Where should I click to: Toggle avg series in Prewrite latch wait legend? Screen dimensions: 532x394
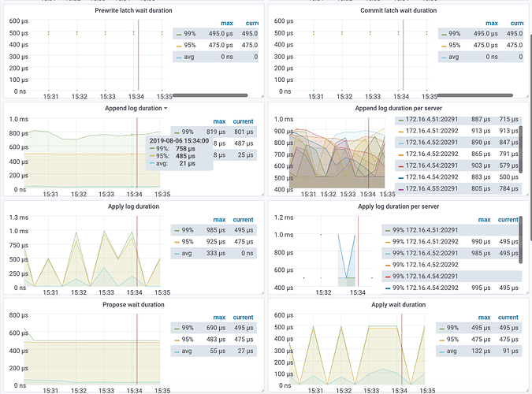189,57
